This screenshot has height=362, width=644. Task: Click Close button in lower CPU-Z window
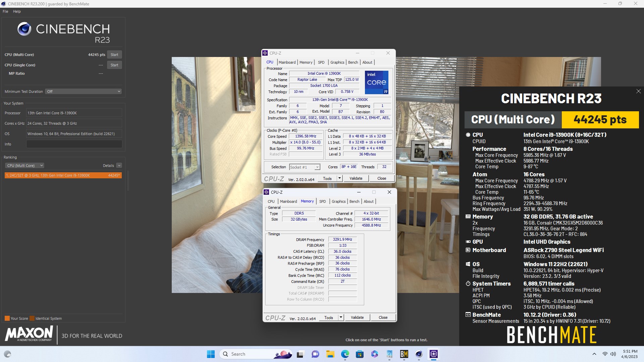(x=383, y=318)
